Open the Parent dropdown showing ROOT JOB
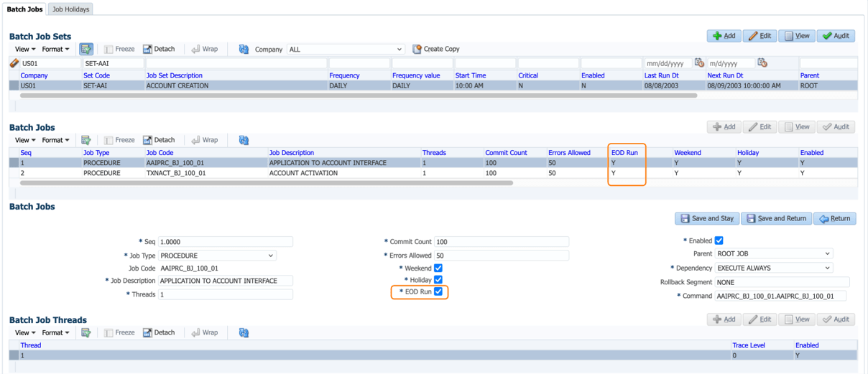The image size is (868, 374). point(774,253)
